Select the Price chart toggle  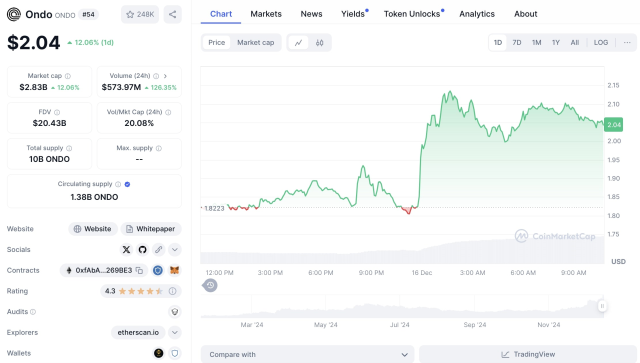pos(217,42)
